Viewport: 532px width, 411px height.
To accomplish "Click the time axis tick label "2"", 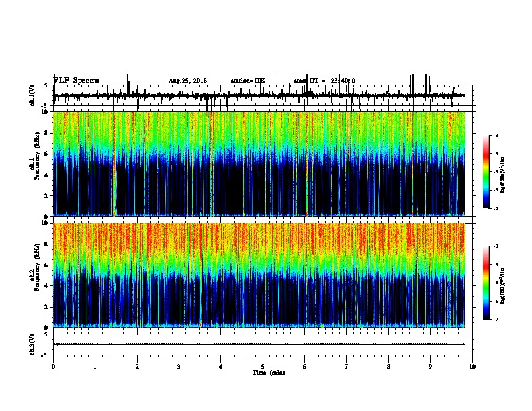I will pos(137,367).
